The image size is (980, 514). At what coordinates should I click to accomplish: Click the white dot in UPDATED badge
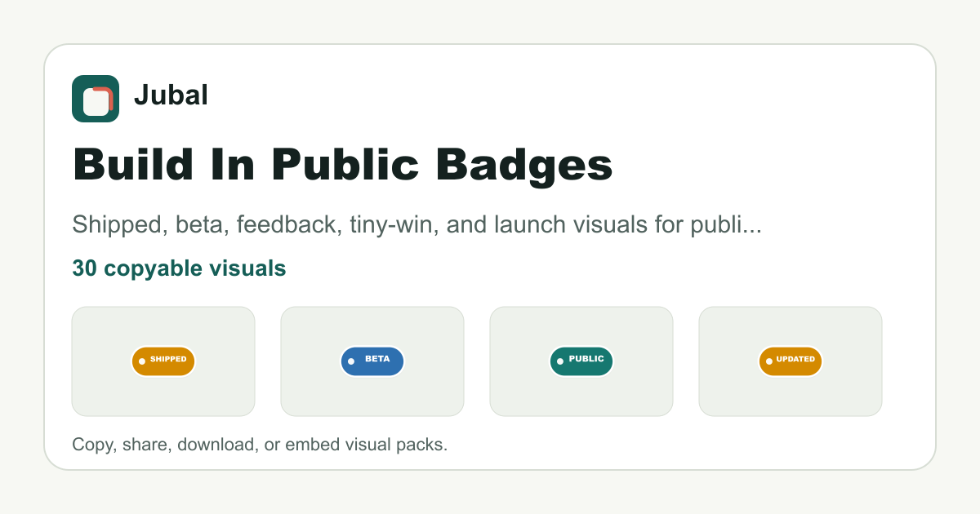pos(769,361)
